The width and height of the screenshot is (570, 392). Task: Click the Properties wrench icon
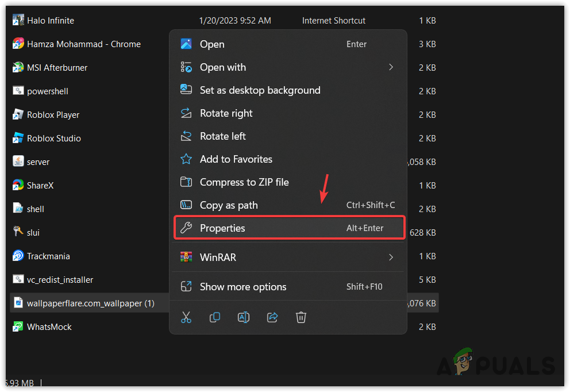click(186, 228)
